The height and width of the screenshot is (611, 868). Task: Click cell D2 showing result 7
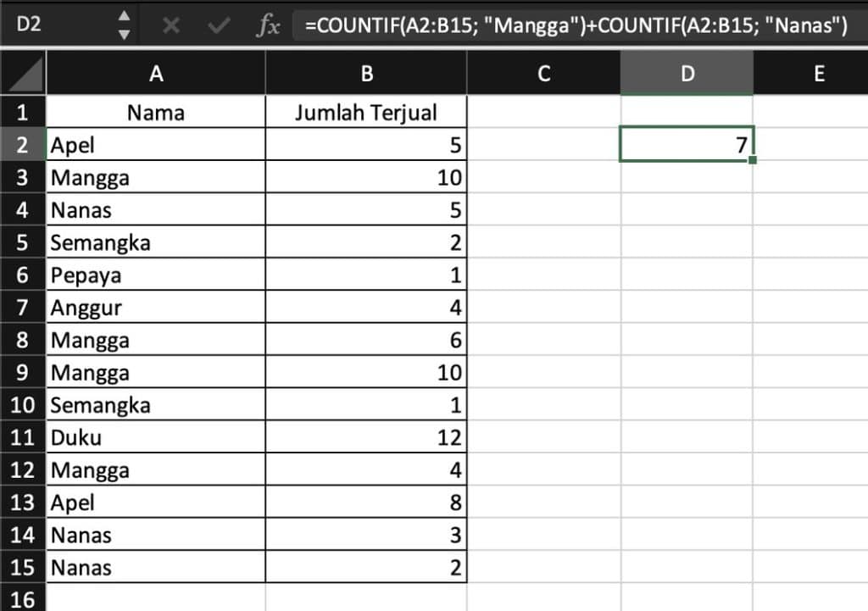click(687, 144)
